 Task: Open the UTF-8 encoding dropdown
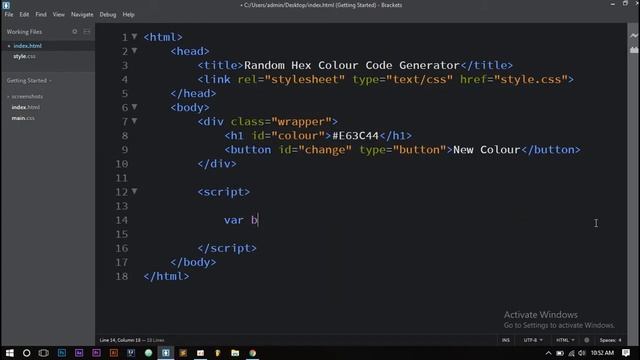pyautogui.click(x=533, y=340)
